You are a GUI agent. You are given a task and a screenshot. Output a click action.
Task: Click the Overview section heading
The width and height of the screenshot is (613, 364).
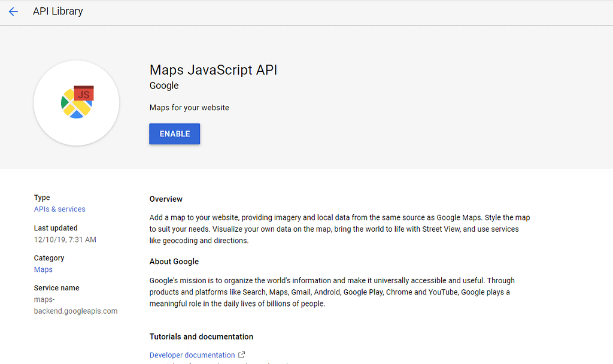pyautogui.click(x=166, y=199)
